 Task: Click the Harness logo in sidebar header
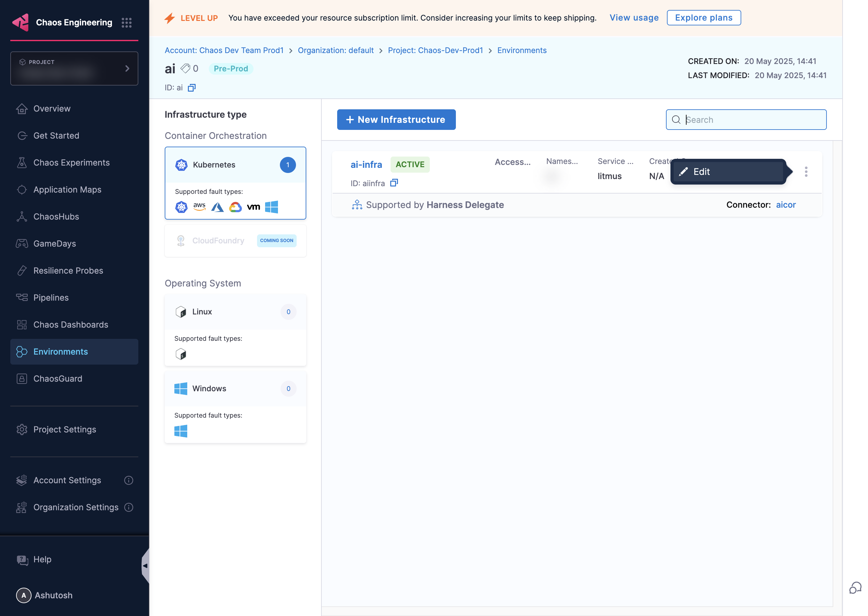(21, 23)
